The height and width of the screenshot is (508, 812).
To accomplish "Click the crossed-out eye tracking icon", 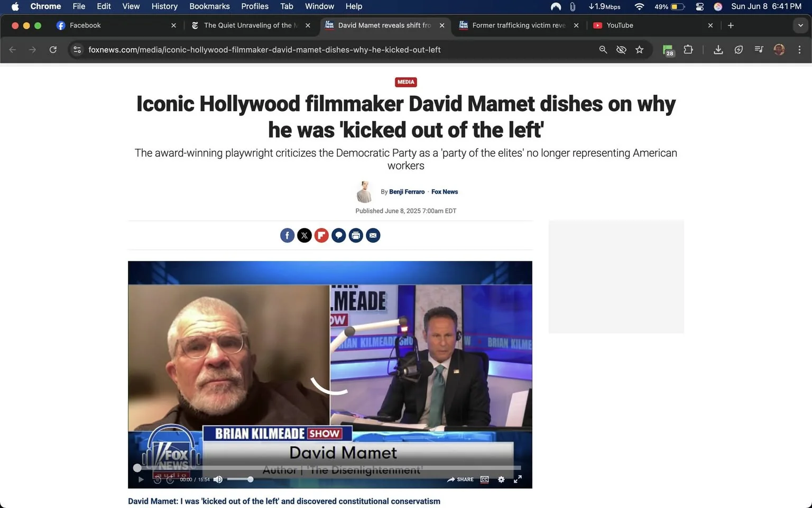I will pos(621,50).
